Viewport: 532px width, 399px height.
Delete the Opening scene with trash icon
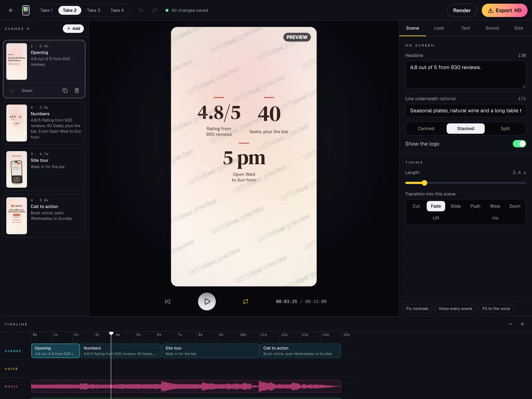[77, 90]
